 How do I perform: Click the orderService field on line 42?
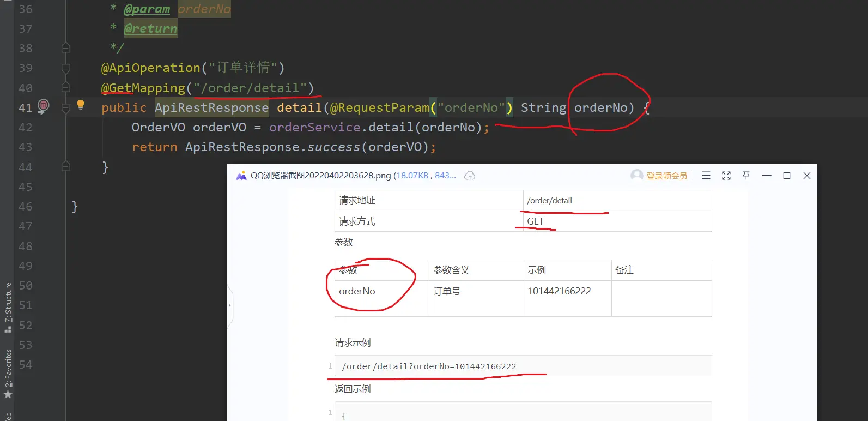(315, 127)
